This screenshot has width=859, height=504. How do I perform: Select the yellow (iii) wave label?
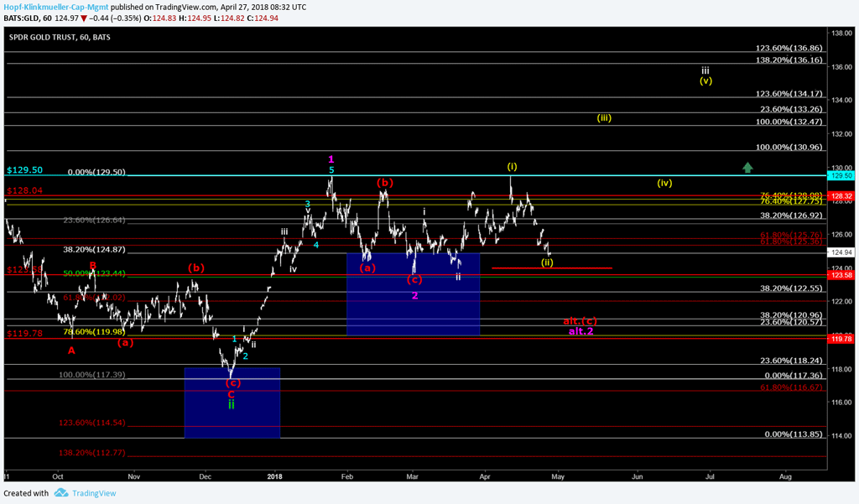pyautogui.click(x=604, y=118)
